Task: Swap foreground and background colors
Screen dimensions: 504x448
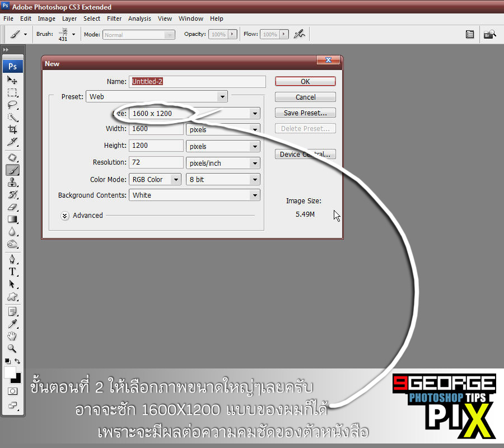Action: coord(17,361)
